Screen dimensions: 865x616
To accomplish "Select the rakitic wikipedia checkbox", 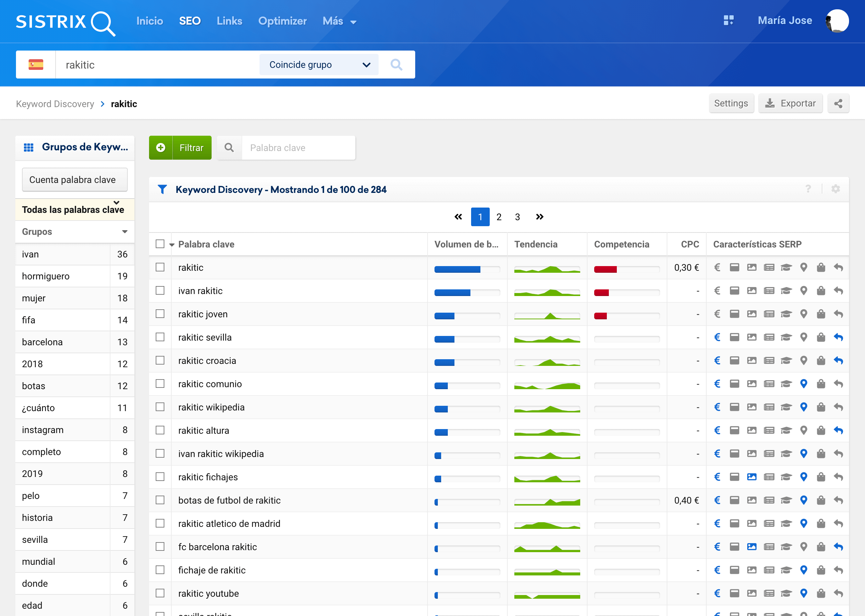I will click(160, 407).
